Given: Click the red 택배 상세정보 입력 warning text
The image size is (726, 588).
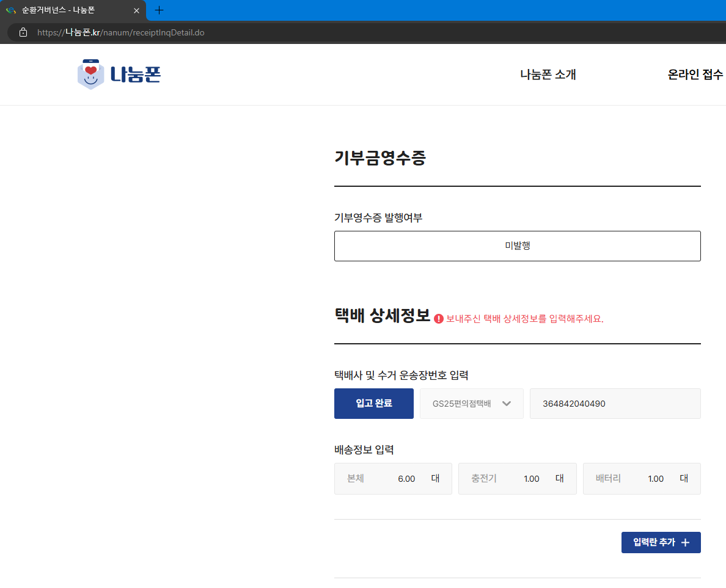Looking at the screenshot, I should coord(525,319).
